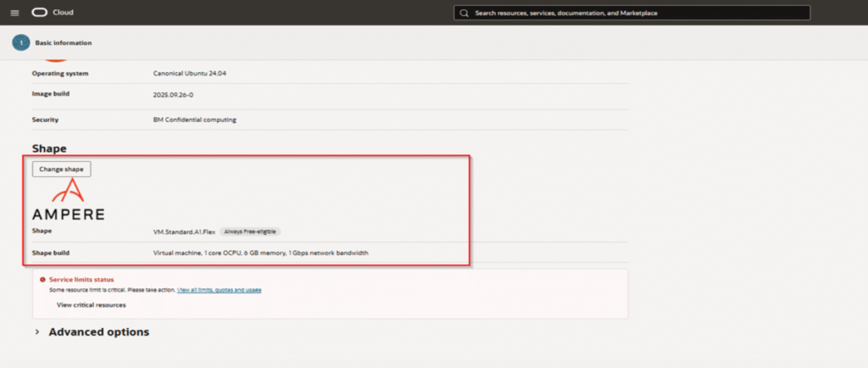Viewport: 868px width, 368px height.
Task: Click the Canonical Ubuntu 24.04 value
Action: [x=190, y=74]
